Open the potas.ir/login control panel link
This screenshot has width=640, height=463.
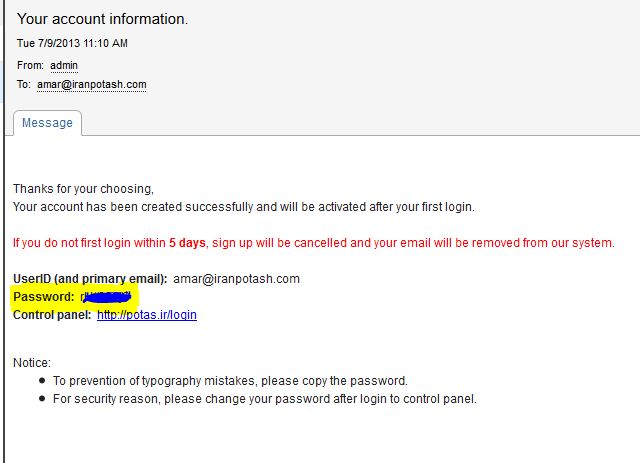tap(147, 315)
